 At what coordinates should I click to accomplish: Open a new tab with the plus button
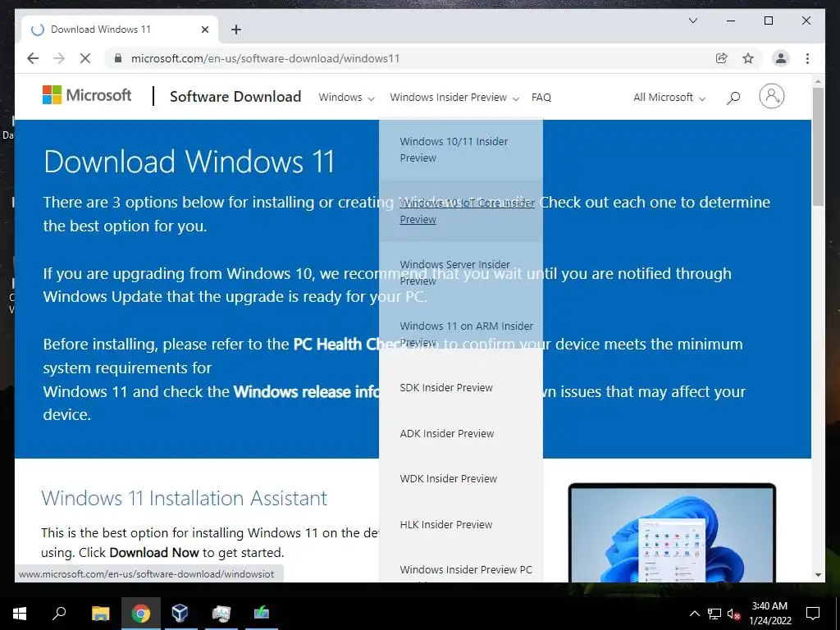pyautogui.click(x=235, y=30)
